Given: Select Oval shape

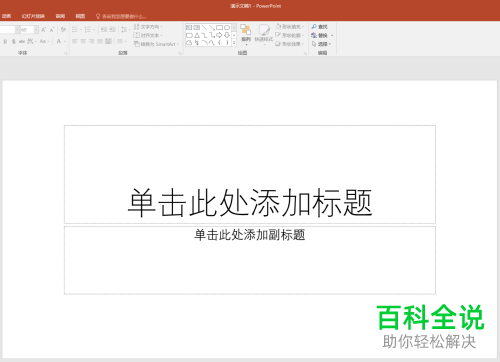Looking at the screenshot, I should pyautogui.click(x=227, y=27).
